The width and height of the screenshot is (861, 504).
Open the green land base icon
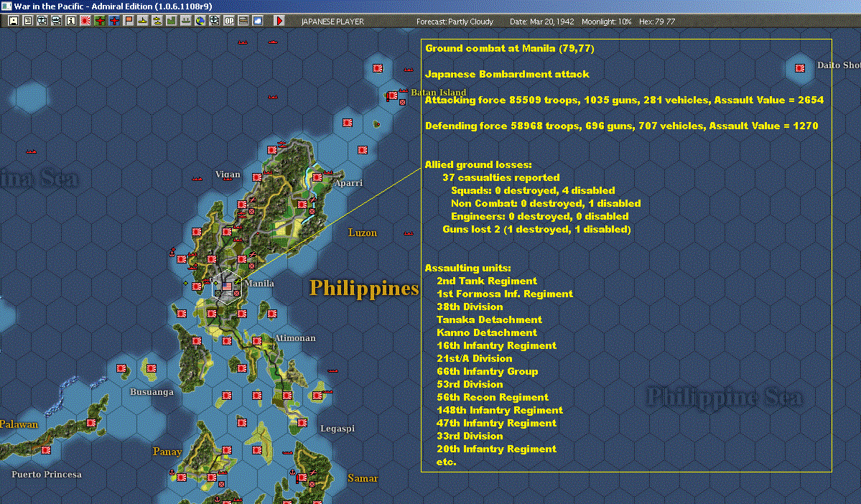pyautogui.click(x=172, y=21)
